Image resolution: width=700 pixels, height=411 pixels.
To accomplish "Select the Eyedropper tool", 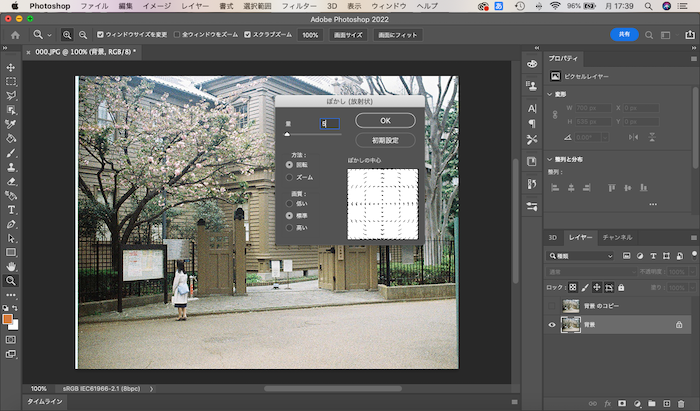I will coord(11,124).
